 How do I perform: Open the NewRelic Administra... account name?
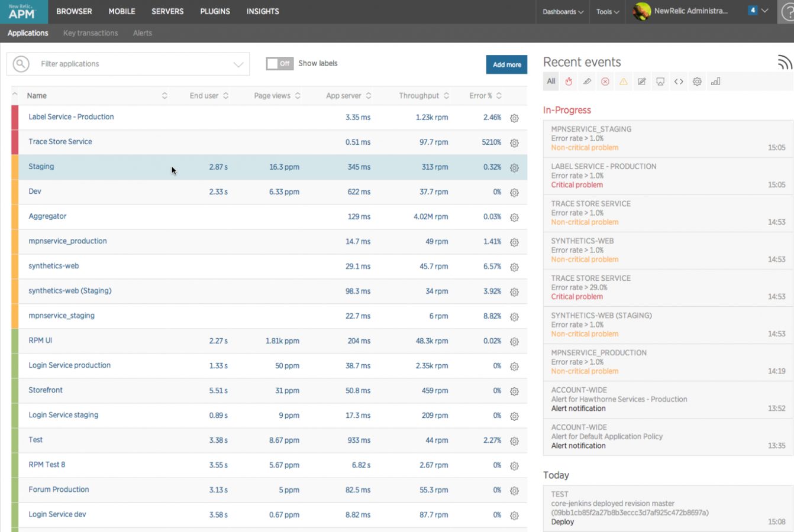690,11
